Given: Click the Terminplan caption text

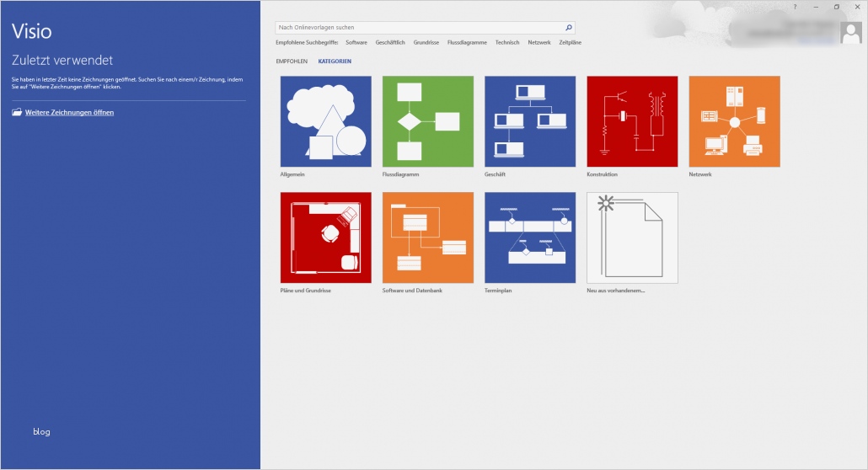Looking at the screenshot, I should click(498, 290).
